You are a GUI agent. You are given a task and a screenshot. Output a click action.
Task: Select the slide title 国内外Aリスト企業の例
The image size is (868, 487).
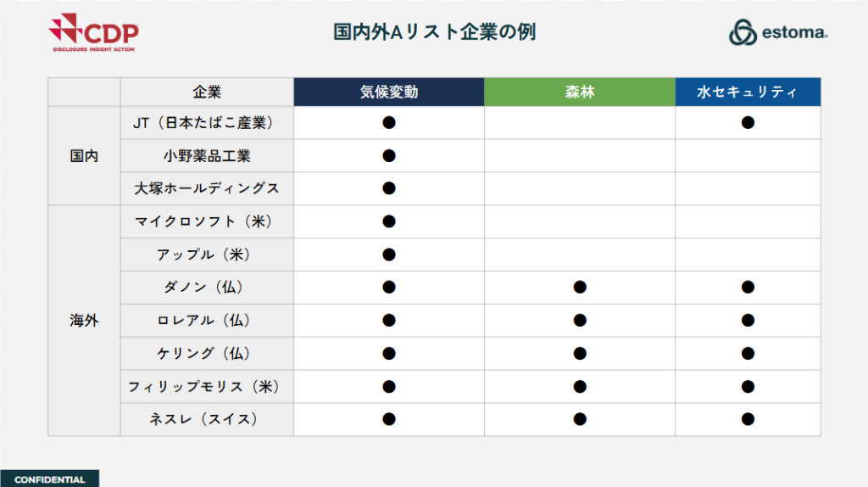pyautogui.click(x=435, y=32)
